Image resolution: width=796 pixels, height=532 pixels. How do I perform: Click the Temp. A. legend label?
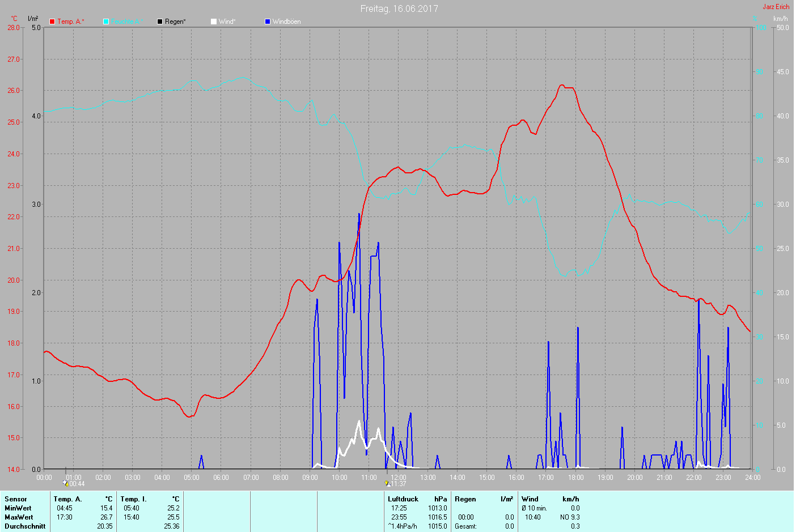[71, 22]
